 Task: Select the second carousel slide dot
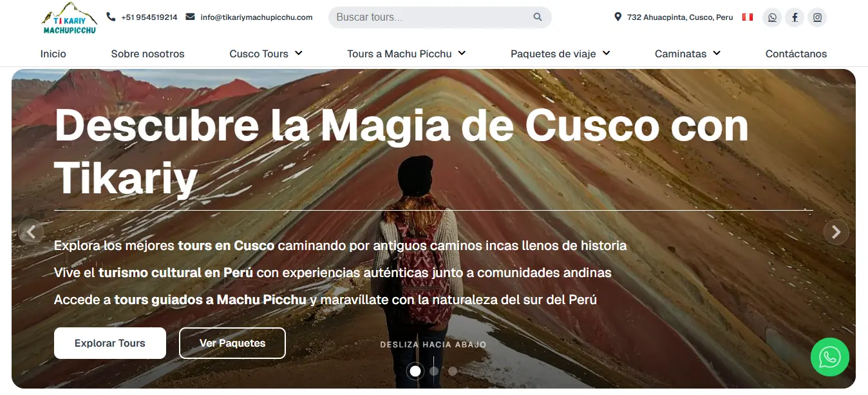434,371
